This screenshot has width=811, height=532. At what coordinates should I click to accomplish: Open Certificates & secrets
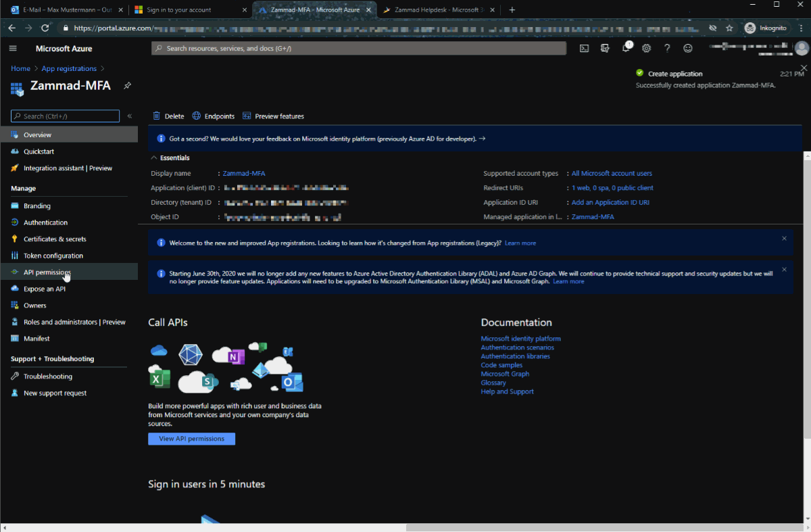pyautogui.click(x=68, y=239)
